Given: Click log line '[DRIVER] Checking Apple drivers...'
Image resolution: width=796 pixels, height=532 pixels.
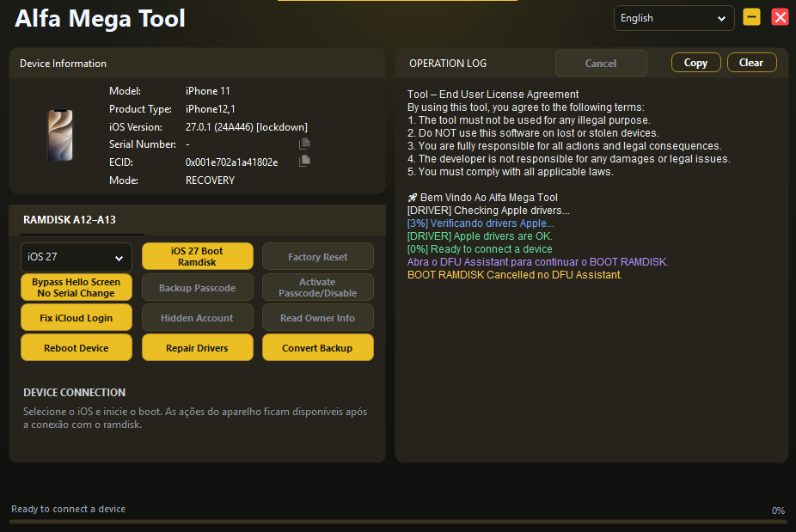Looking at the screenshot, I should (x=488, y=211).
